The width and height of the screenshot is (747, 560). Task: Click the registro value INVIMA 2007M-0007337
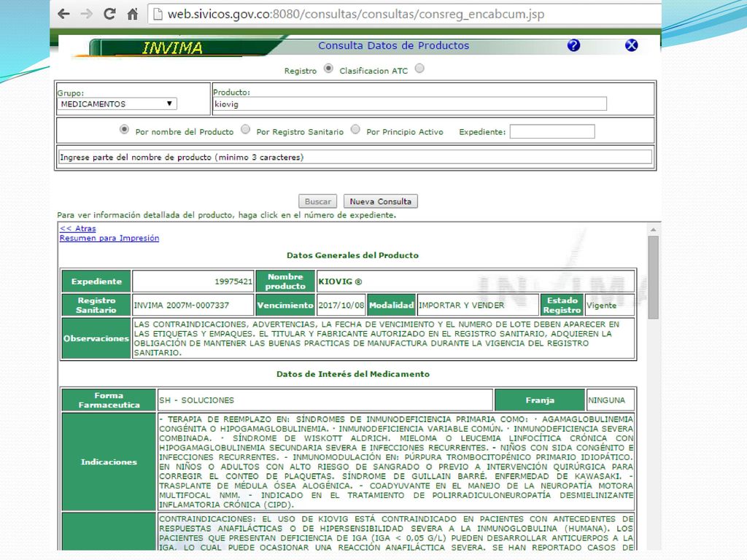click(x=182, y=306)
